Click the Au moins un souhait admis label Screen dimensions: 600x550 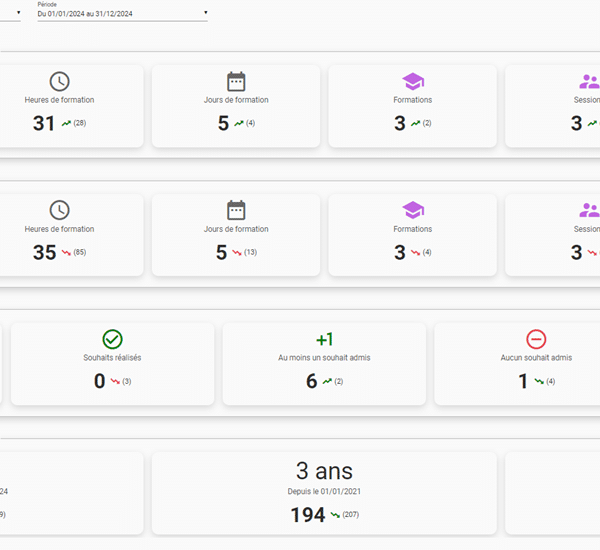pyautogui.click(x=324, y=357)
